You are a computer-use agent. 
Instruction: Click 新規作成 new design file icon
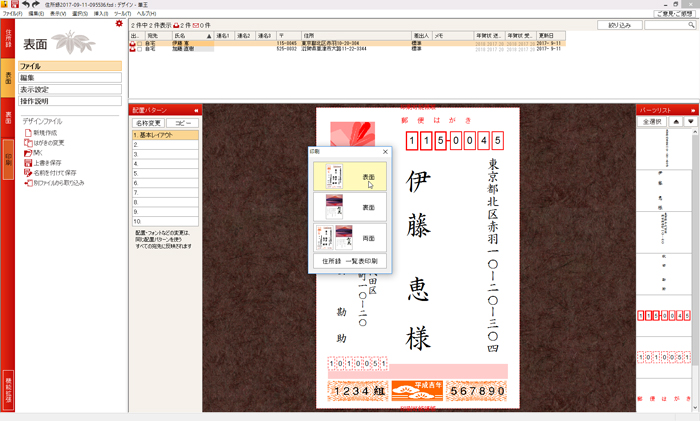point(27,132)
